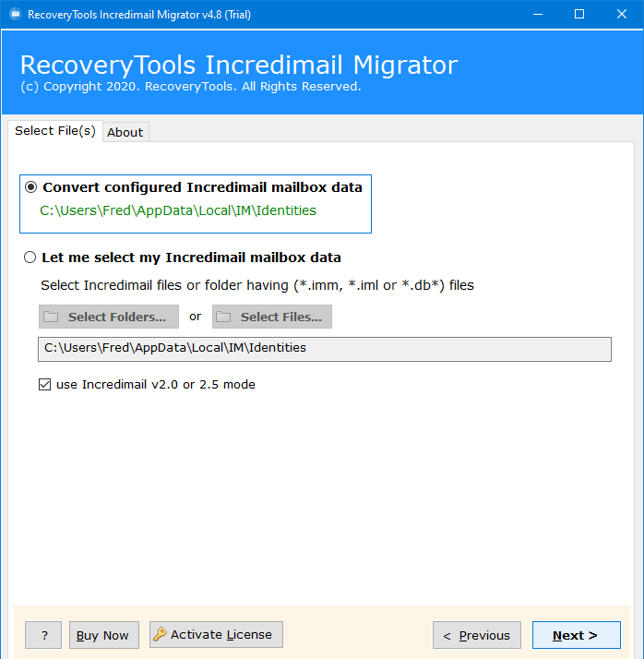Click the app icon in the title bar

pos(16,14)
